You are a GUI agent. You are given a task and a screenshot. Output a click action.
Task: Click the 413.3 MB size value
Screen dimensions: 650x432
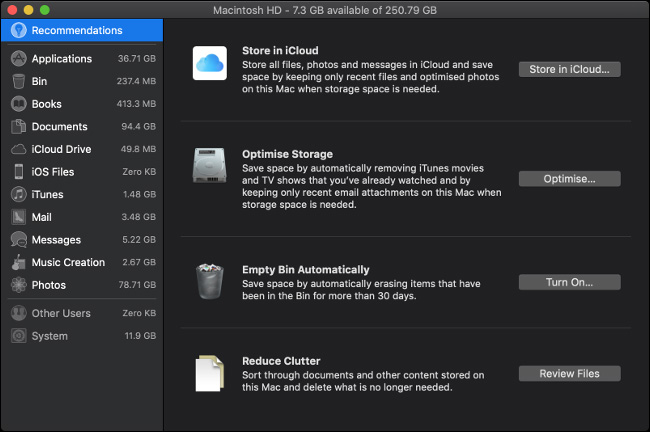pos(136,104)
